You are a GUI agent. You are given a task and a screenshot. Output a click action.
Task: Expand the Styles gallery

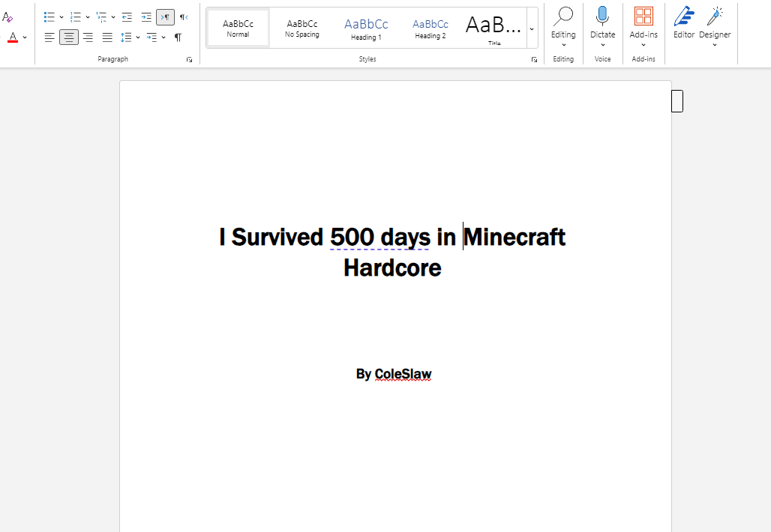(x=532, y=28)
